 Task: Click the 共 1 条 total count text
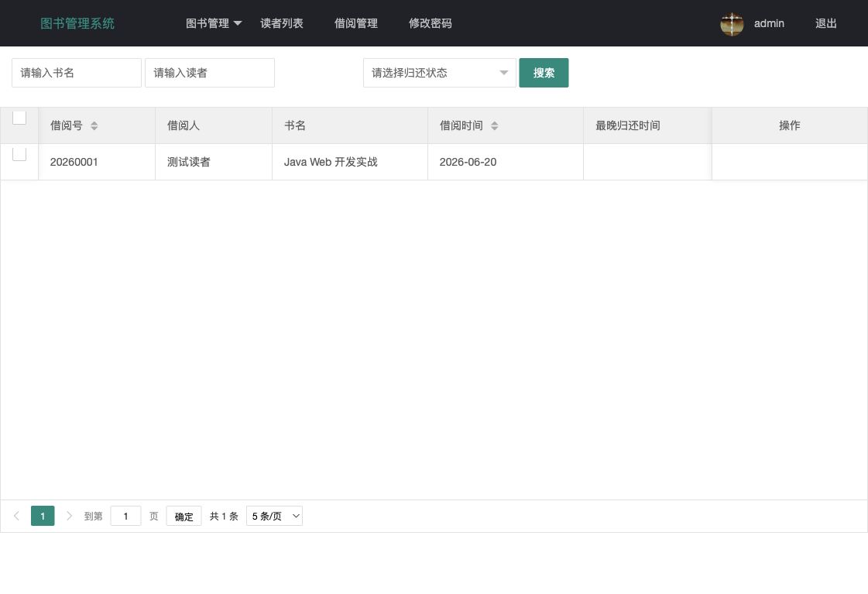[224, 516]
